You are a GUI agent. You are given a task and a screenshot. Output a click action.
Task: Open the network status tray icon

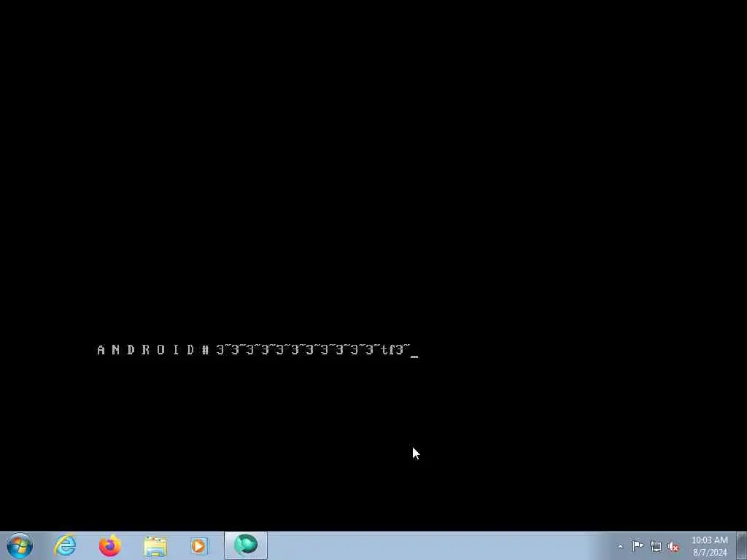(656, 546)
